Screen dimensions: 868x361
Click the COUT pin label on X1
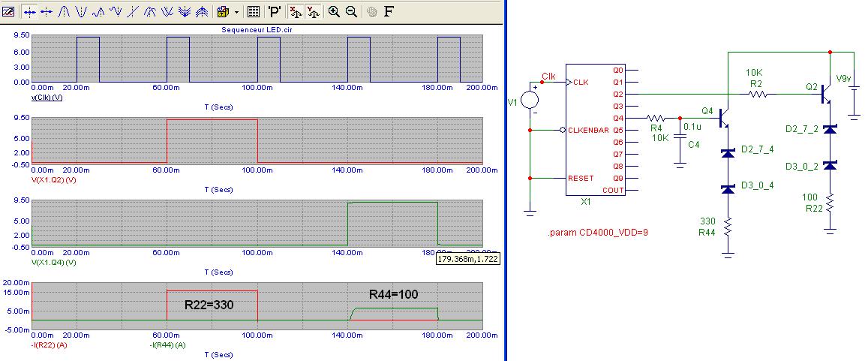[613, 190]
